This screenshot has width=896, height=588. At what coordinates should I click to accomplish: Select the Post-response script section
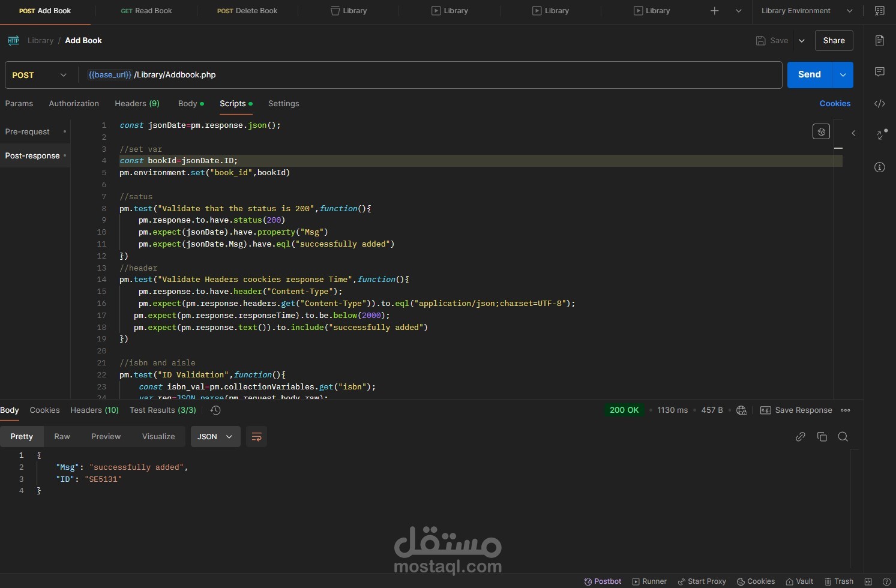click(35, 155)
